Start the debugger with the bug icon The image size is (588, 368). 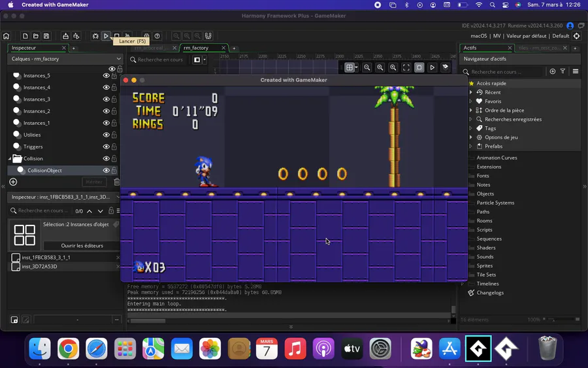[x=95, y=36]
